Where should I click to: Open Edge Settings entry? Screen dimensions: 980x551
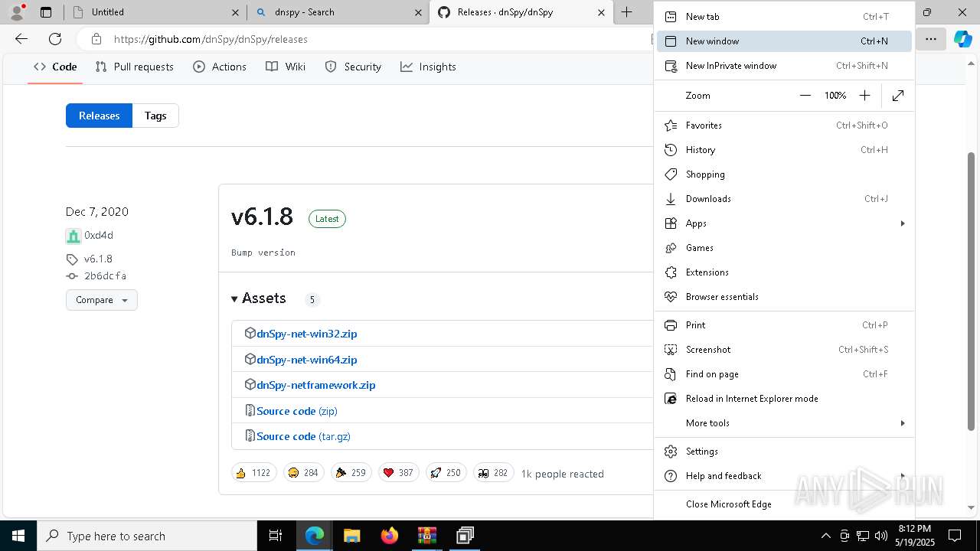click(x=784, y=452)
